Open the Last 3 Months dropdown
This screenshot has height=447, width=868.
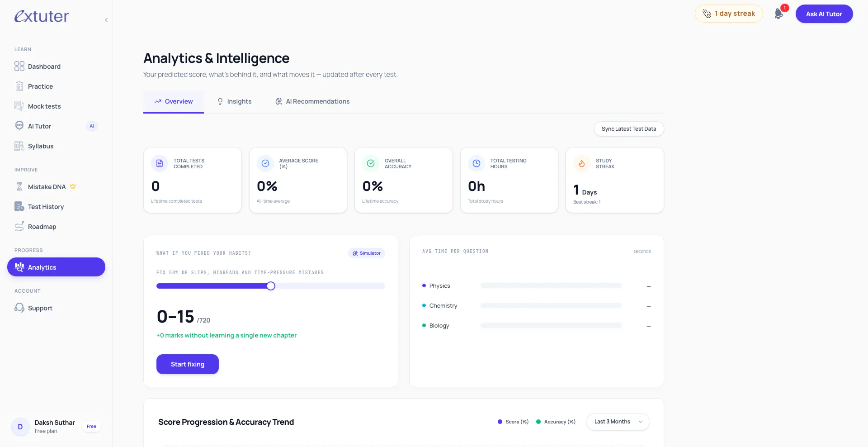pyautogui.click(x=618, y=422)
